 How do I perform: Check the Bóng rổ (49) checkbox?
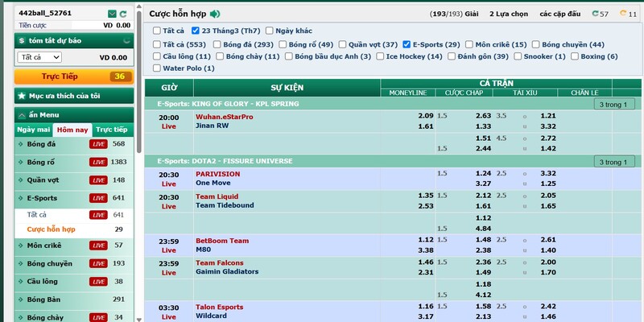(283, 45)
